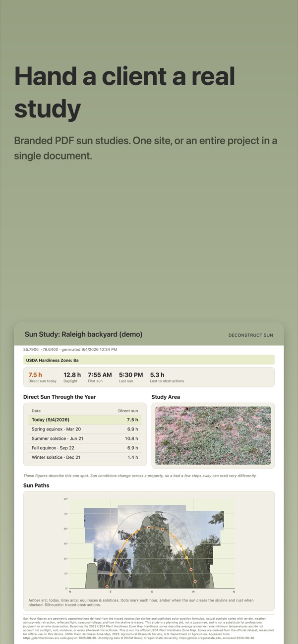The height and width of the screenshot is (644, 298).
Task: Click the 90° axis label on chart
Action: (x=66, y=499)
